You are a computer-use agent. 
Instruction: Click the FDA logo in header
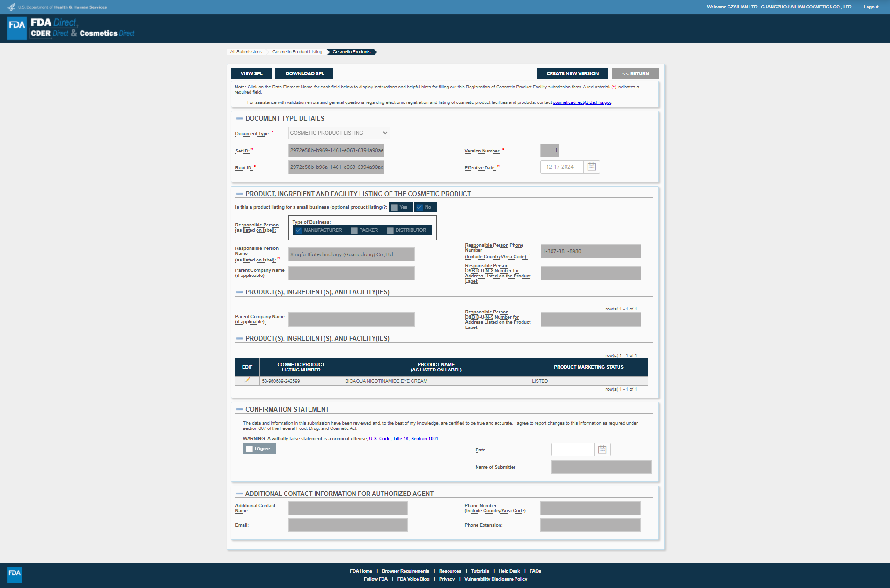pyautogui.click(x=17, y=28)
